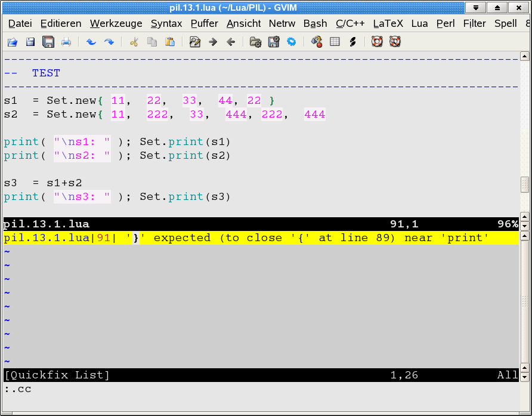Open the Puffer menu

click(x=204, y=23)
